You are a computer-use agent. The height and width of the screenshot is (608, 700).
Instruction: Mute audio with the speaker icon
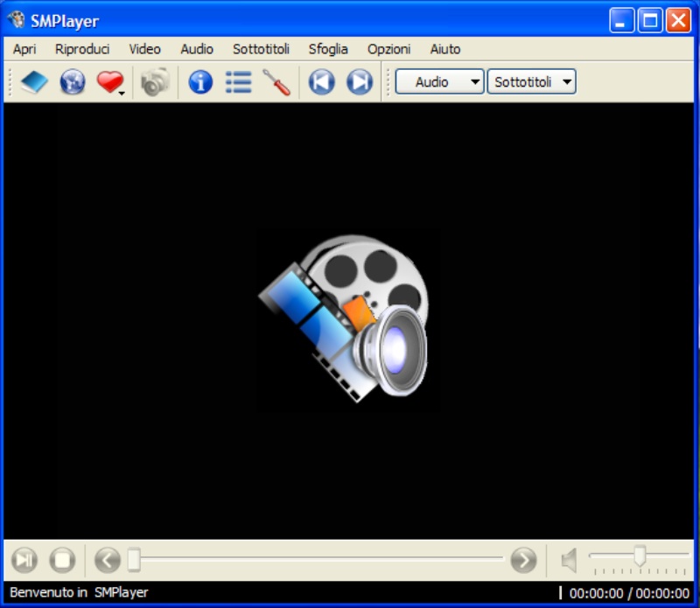pyautogui.click(x=570, y=560)
